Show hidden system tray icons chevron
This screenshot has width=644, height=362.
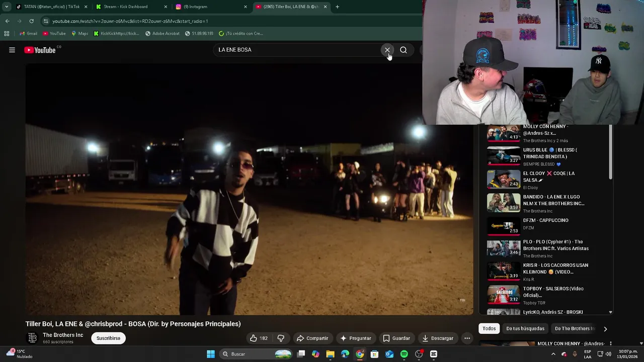pyautogui.click(x=553, y=354)
